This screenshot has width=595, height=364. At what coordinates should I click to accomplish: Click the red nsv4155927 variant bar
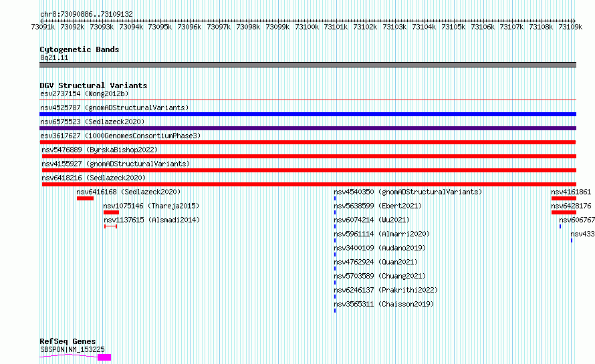[x=310, y=170]
